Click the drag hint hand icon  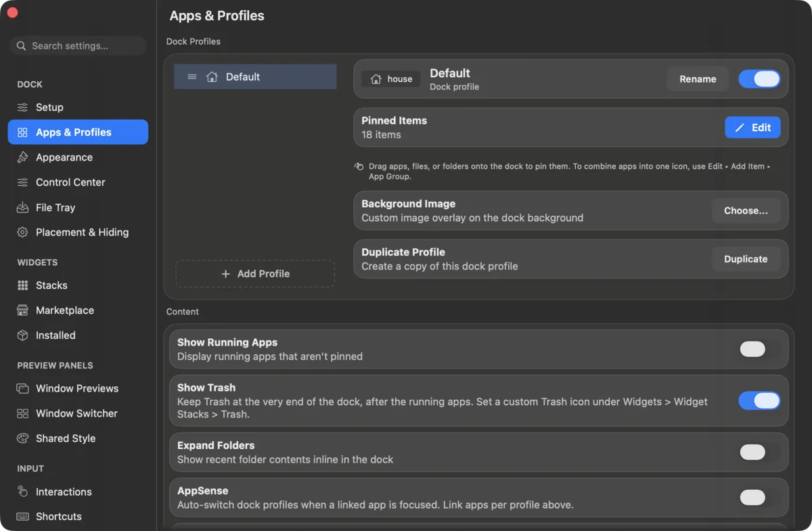[359, 166]
